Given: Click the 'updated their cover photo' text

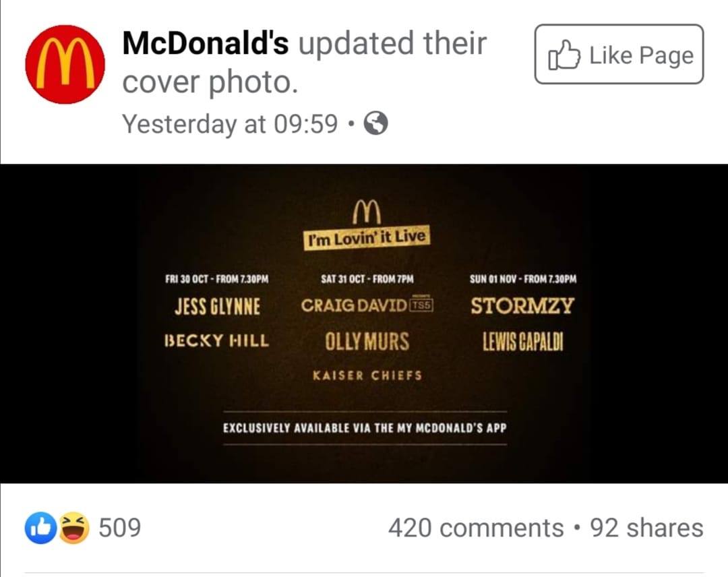Looking at the screenshot, I should [304, 63].
